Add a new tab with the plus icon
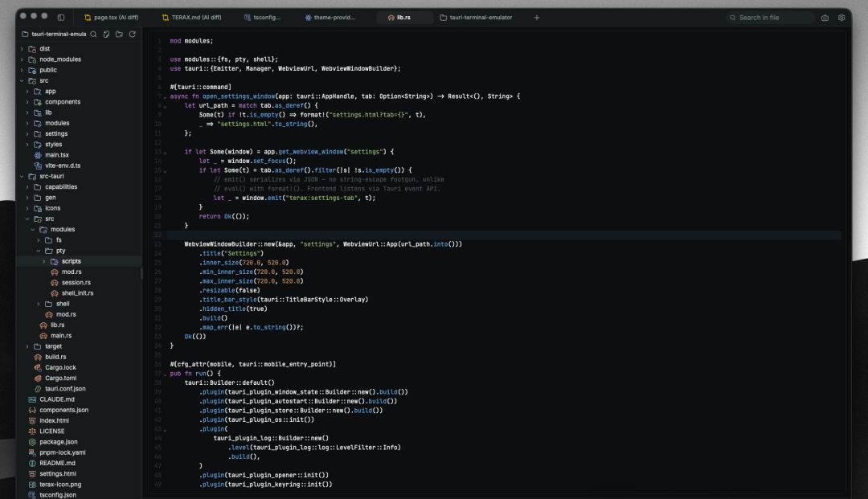This screenshot has height=499, width=868. pos(536,18)
